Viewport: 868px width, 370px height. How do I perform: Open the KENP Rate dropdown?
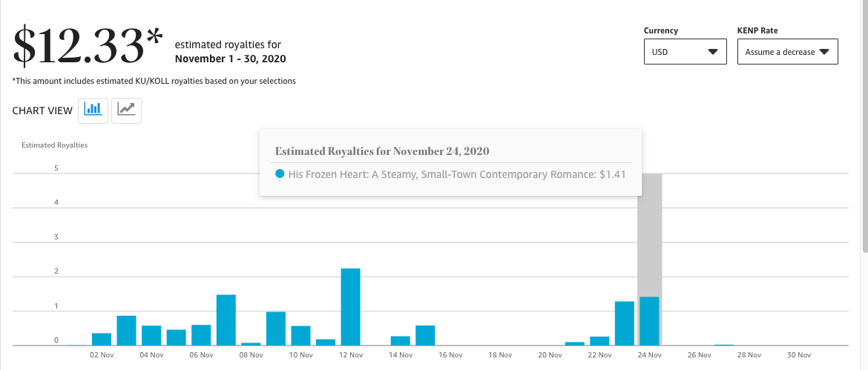click(788, 51)
